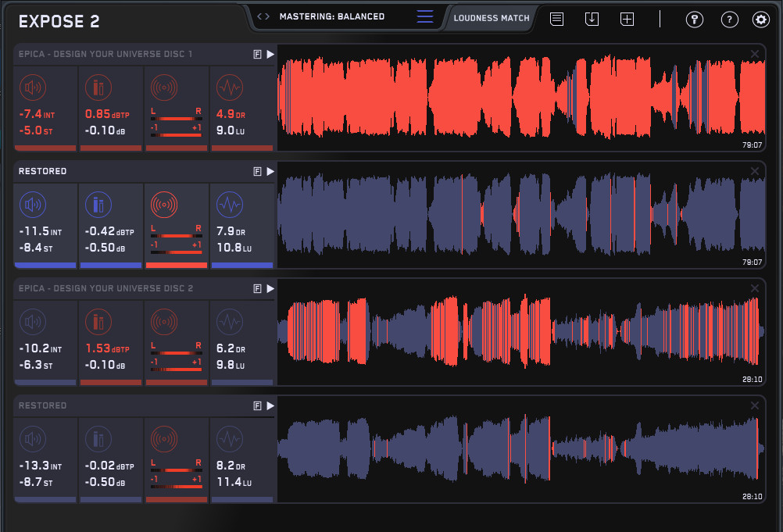Close the RESTORED track lasting 79:07
The height and width of the screenshot is (532, 783).
pos(755,171)
